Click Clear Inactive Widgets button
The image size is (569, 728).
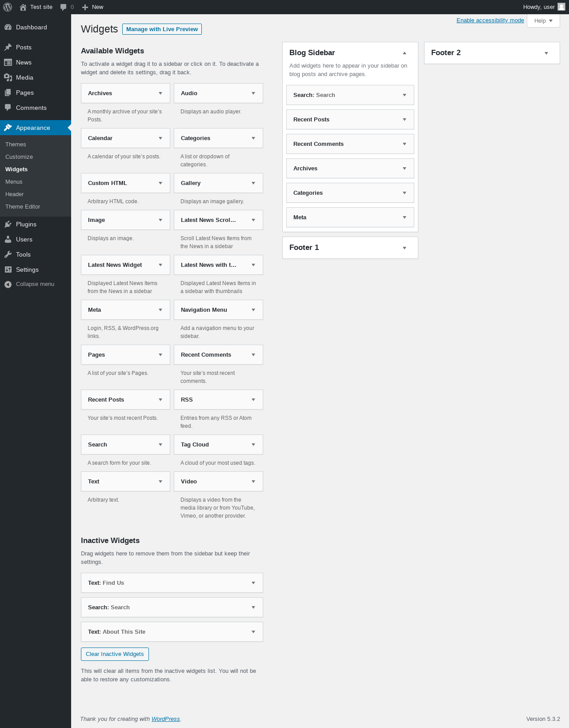115,654
